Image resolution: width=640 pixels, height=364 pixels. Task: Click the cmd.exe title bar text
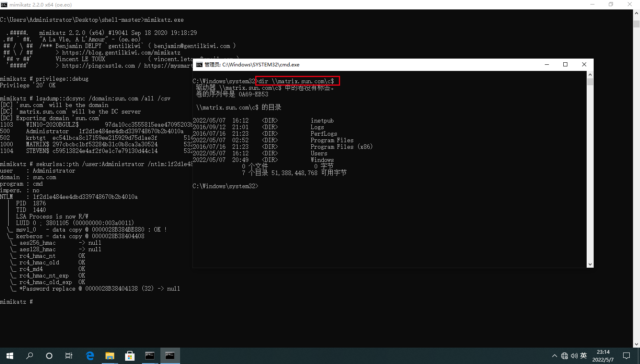click(252, 65)
